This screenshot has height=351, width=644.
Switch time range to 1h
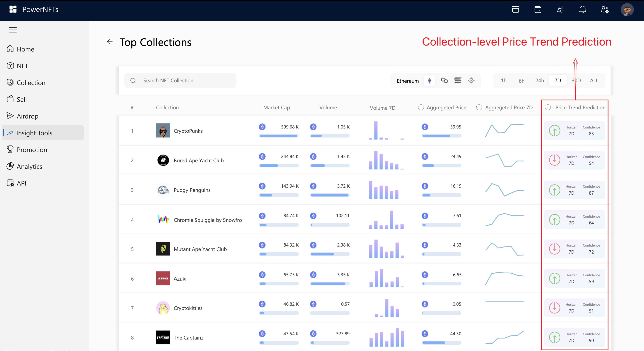(504, 80)
